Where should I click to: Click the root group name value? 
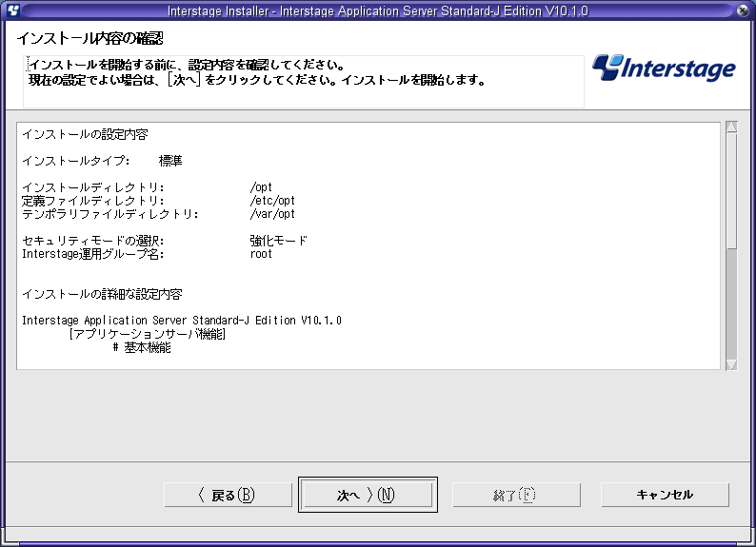(x=261, y=254)
